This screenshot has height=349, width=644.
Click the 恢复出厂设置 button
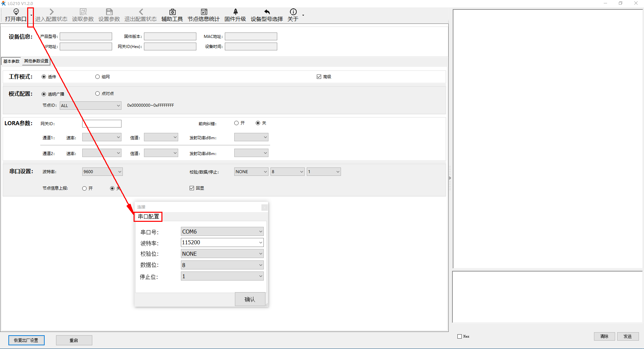point(26,340)
